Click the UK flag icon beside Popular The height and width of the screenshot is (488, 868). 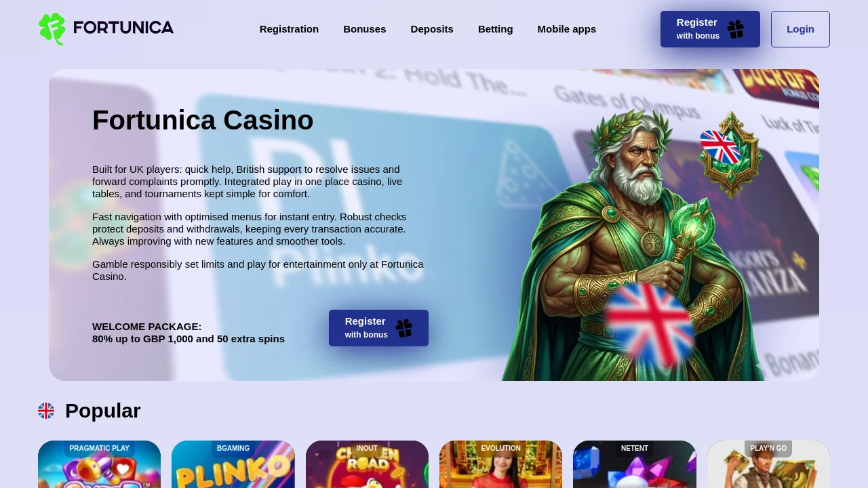coord(46,411)
